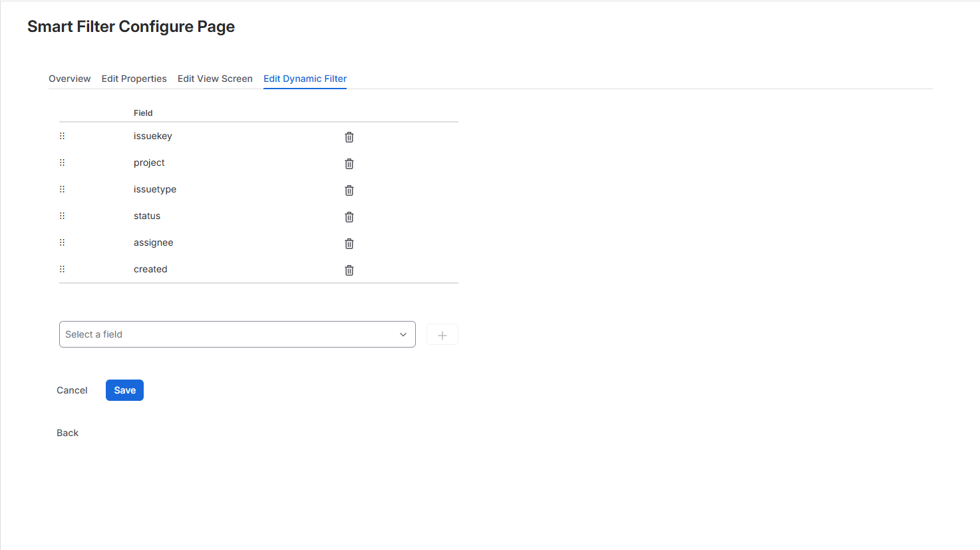Click drag handle beside created
This screenshot has height=550, width=980.
[63, 269]
